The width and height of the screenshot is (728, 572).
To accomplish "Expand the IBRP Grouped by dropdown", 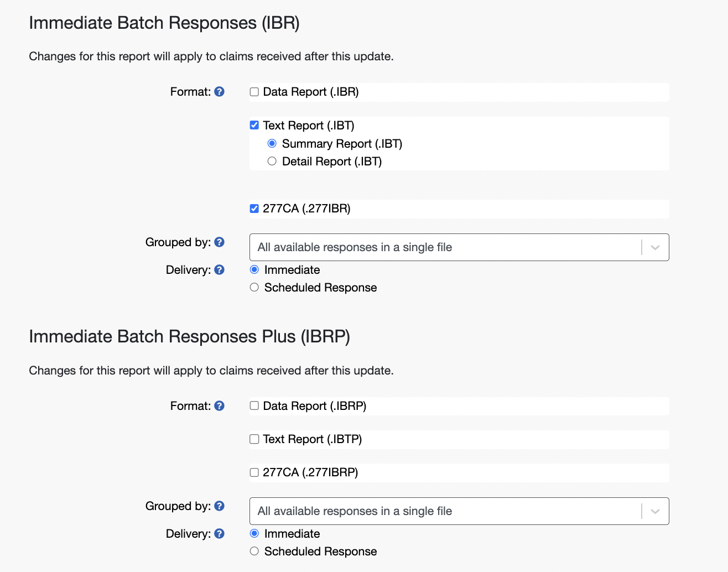I will [x=443, y=511].
